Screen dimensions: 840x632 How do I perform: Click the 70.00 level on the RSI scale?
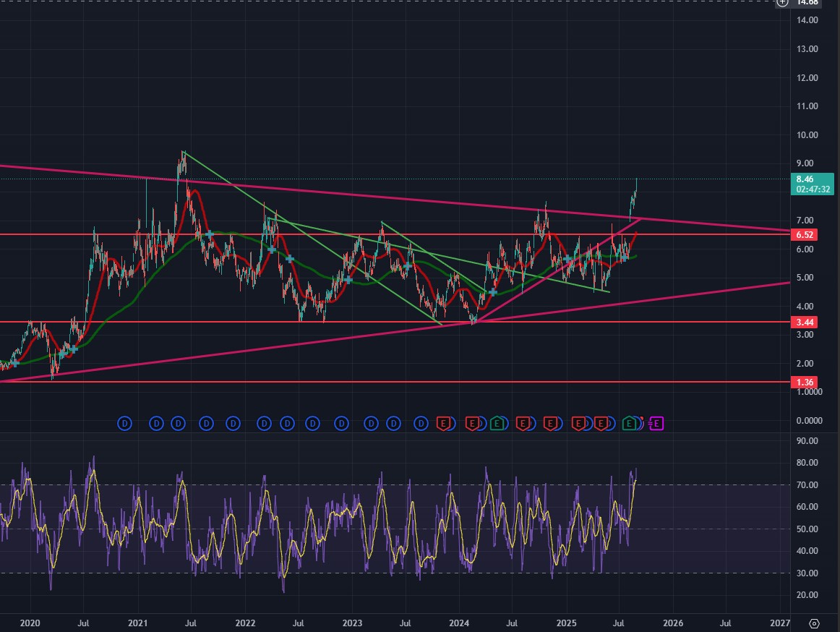point(807,485)
